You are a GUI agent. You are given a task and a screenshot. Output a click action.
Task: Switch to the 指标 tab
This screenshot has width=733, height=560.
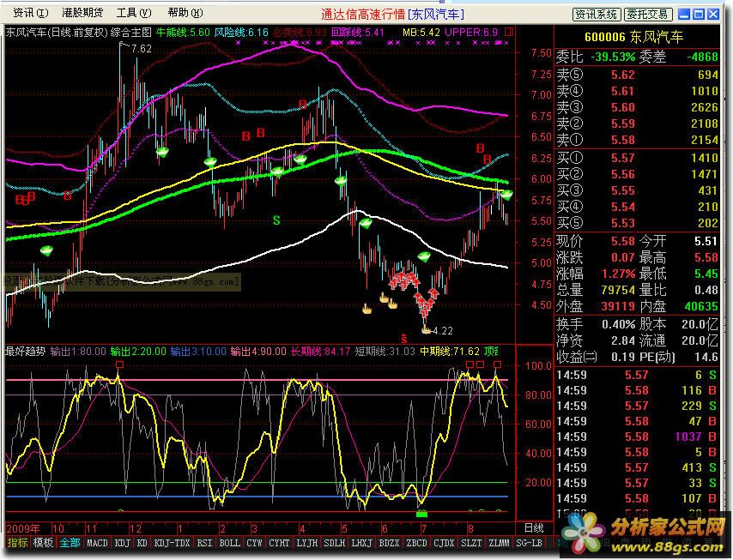[x=18, y=543]
